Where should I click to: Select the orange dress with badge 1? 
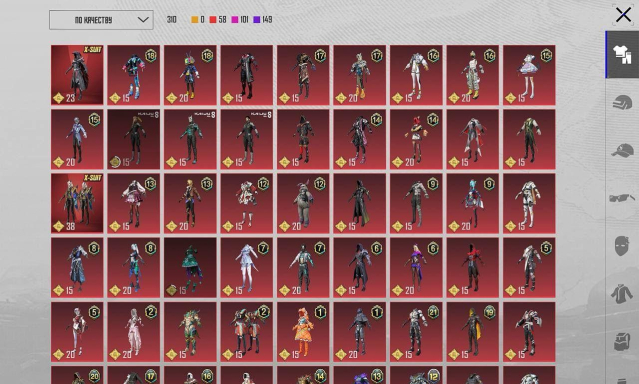[x=303, y=332]
